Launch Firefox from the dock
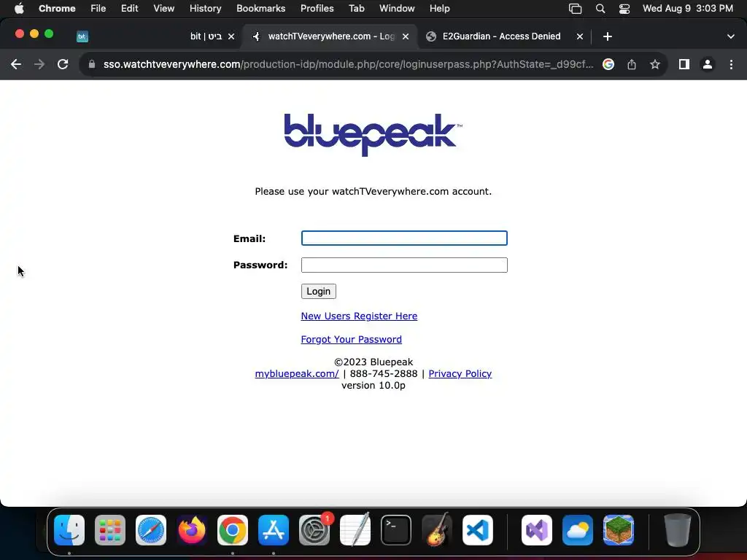747x560 pixels. [x=192, y=530]
